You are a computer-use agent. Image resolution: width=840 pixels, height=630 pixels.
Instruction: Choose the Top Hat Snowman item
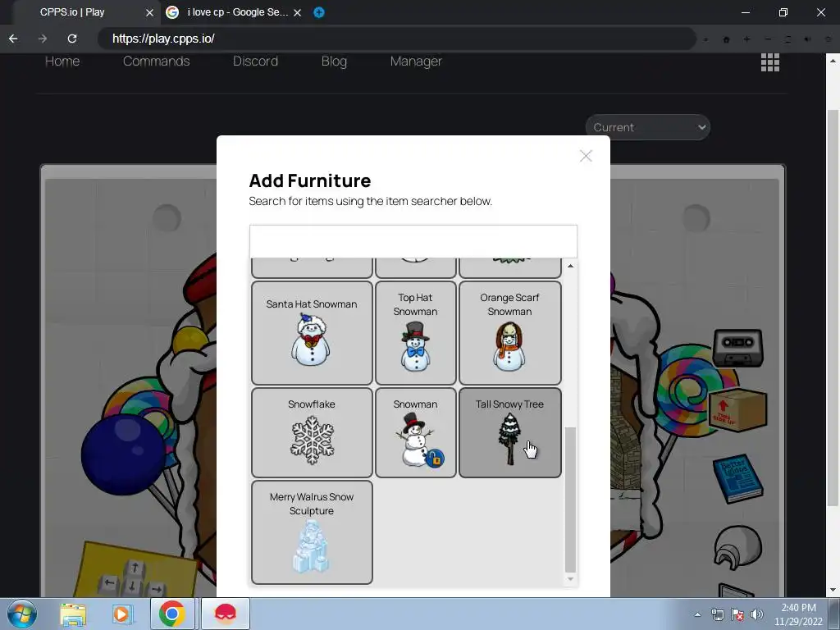pyautogui.click(x=416, y=333)
